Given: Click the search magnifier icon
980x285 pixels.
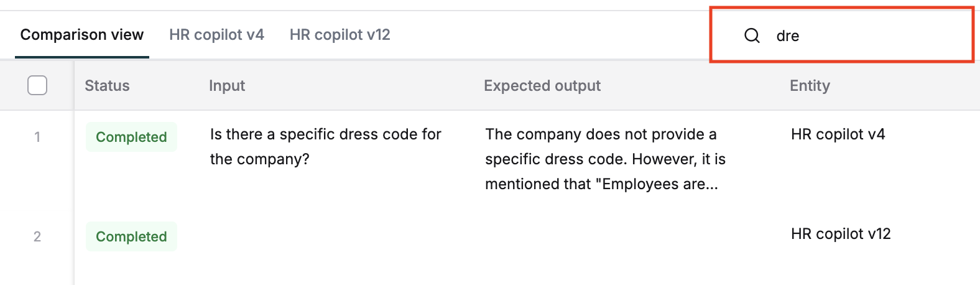Looking at the screenshot, I should [x=752, y=35].
